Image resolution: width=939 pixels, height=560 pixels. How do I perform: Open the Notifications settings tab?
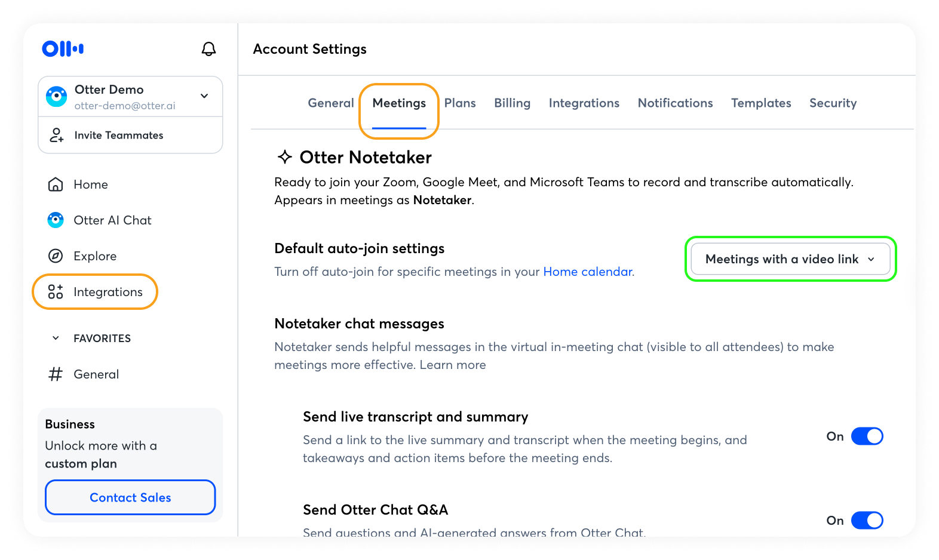(675, 103)
